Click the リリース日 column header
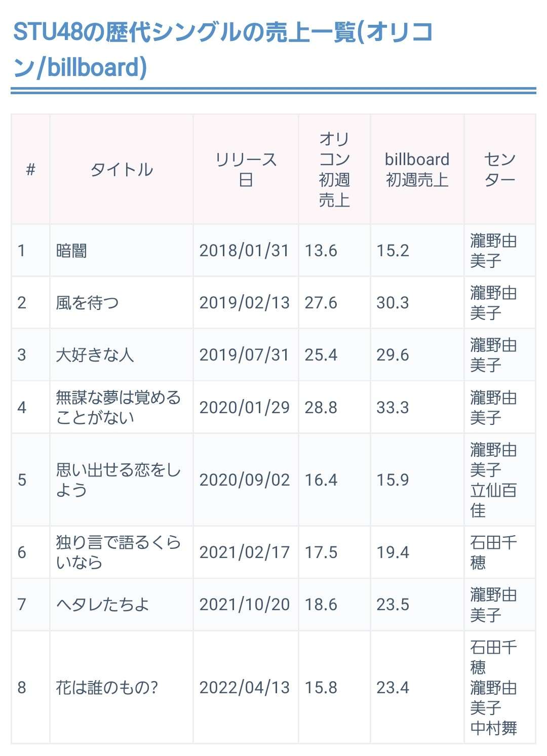The width and height of the screenshot is (547, 756). (x=246, y=170)
